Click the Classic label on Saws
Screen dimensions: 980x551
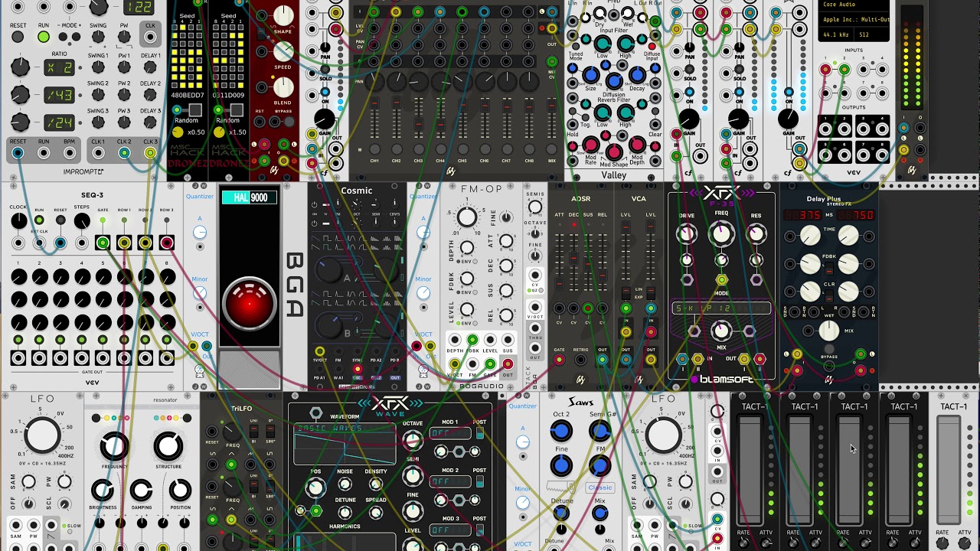pos(599,487)
